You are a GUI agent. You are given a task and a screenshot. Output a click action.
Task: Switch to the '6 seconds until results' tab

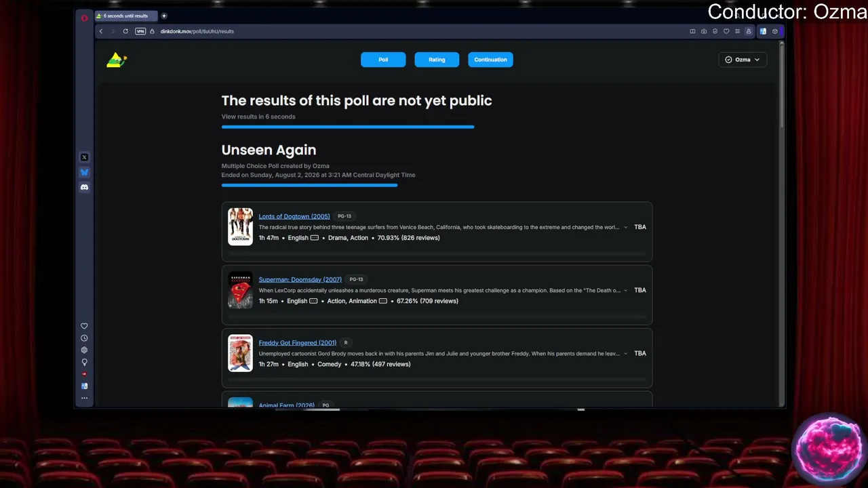[x=126, y=16]
